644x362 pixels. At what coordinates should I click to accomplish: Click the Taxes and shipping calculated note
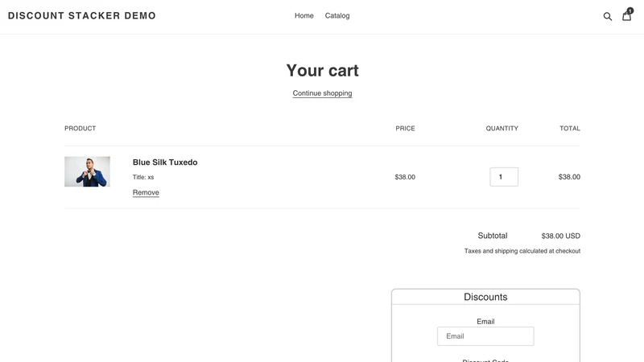(522, 251)
